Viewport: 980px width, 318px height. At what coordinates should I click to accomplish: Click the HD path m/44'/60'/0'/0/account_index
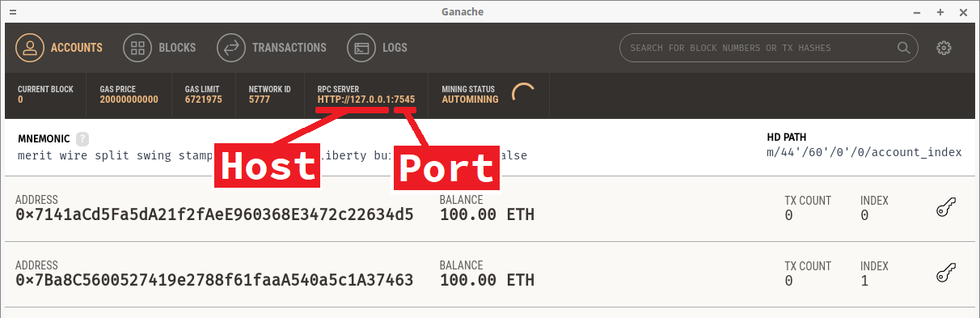pos(864,152)
